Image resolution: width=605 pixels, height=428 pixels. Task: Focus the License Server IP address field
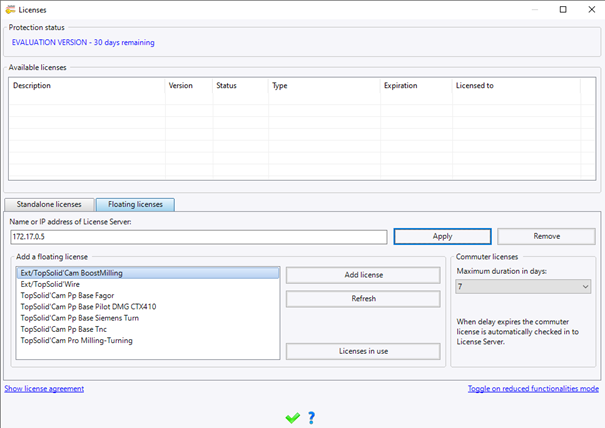(x=199, y=237)
